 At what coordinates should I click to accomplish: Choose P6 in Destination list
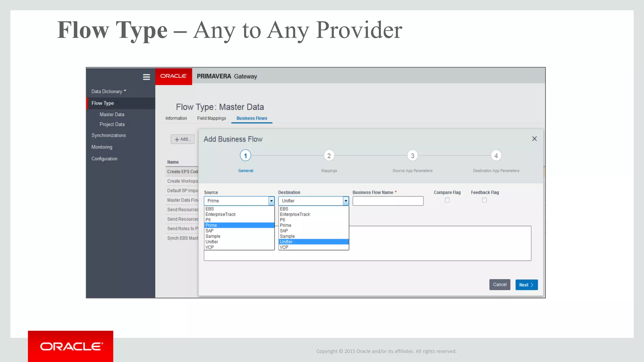(314, 220)
